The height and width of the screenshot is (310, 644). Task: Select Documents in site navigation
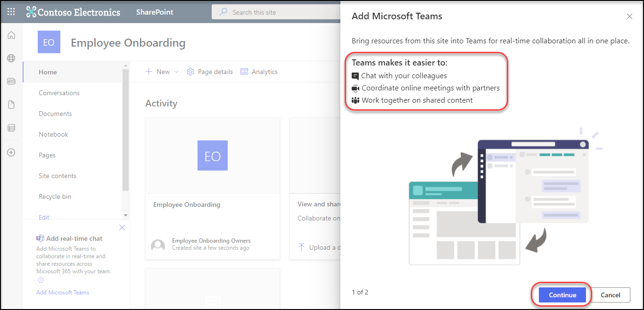pos(55,114)
